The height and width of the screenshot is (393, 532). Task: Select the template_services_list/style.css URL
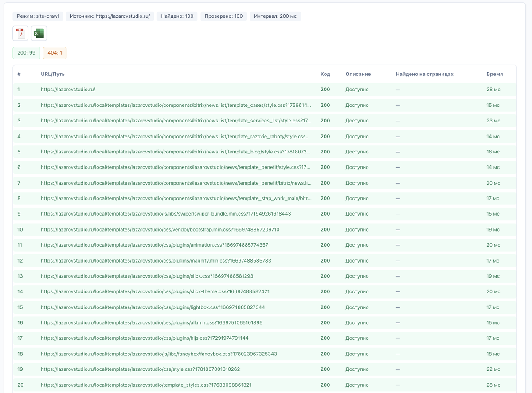(x=176, y=121)
